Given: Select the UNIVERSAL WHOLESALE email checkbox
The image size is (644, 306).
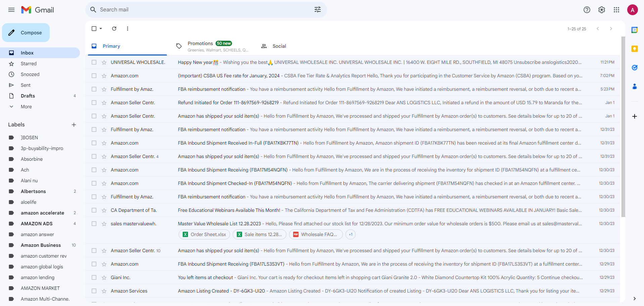Looking at the screenshot, I should point(94,62).
